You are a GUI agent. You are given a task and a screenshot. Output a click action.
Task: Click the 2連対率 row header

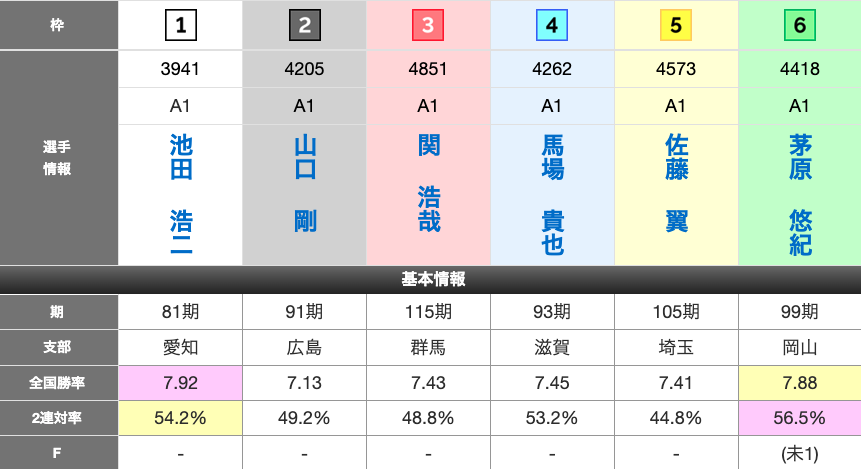[x=59, y=418]
